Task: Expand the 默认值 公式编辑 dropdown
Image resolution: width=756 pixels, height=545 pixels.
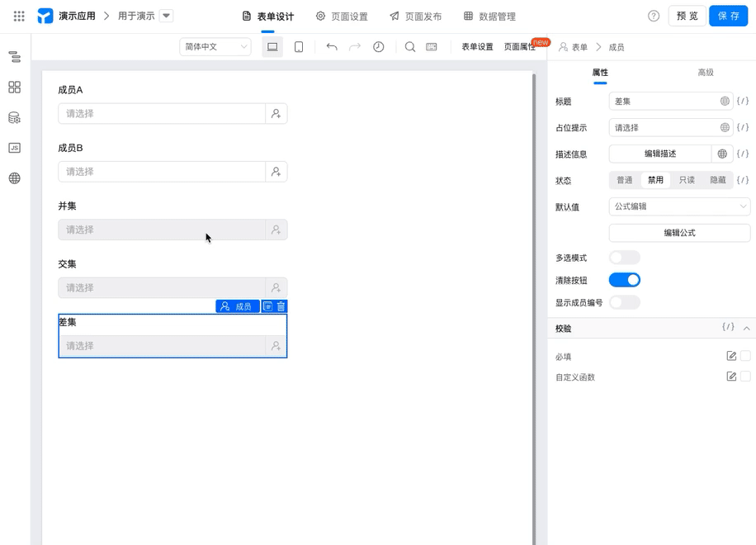Action: tap(679, 206)
